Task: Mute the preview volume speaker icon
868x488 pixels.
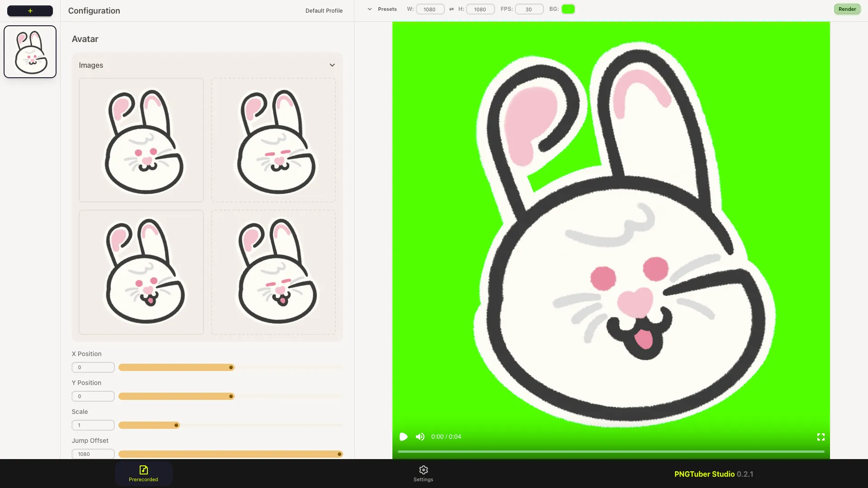Action: [x=420, y=436]
